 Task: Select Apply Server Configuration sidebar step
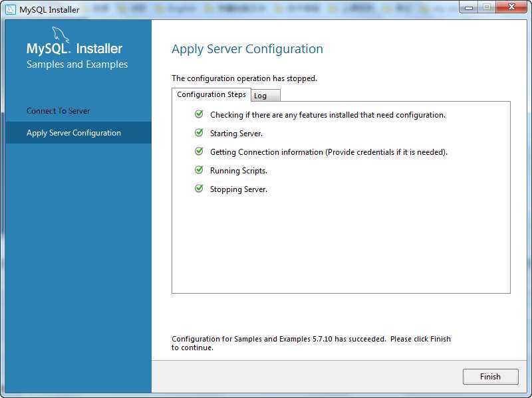click(x=74, y=133)
